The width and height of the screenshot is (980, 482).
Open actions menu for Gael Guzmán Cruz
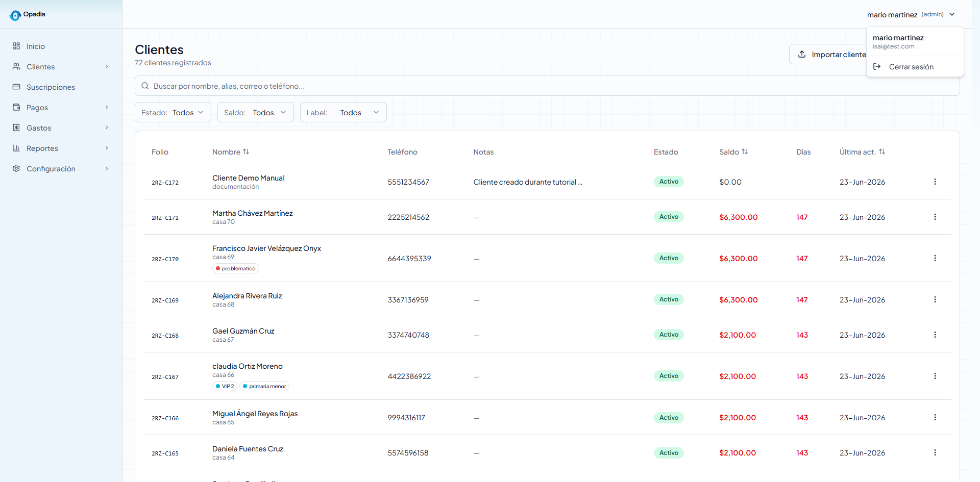coord(935,335)
